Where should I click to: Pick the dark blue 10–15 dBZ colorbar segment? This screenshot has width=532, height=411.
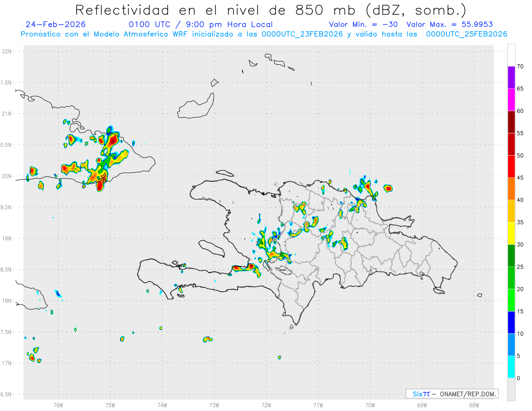click(511, 322)
